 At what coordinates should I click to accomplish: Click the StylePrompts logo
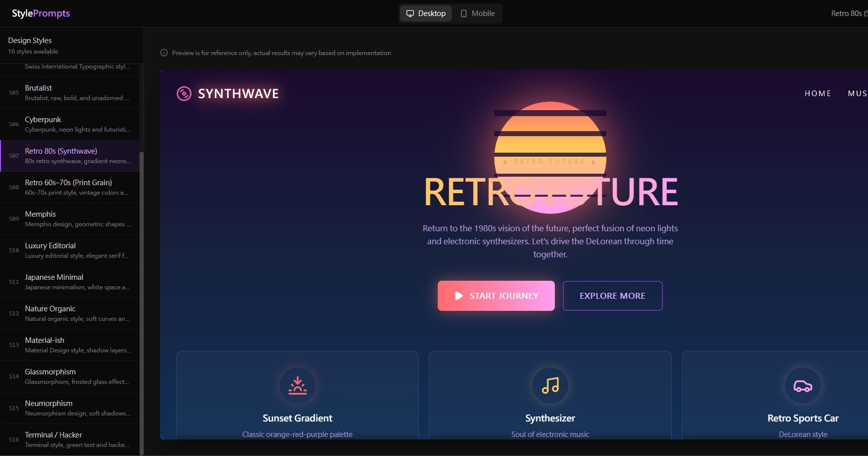41,14
